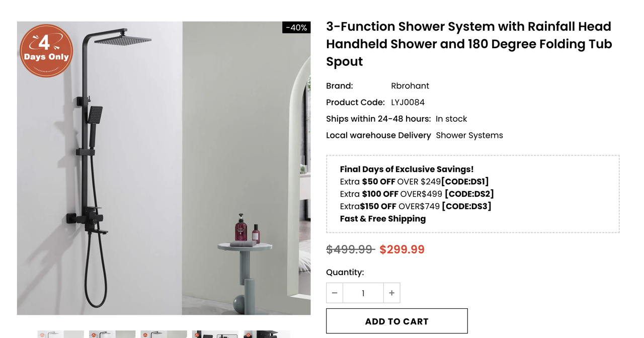The width and height of the screenshot is (644, 338).
Task: Click the 4 Days Only badge
Action: pos(46,51)
